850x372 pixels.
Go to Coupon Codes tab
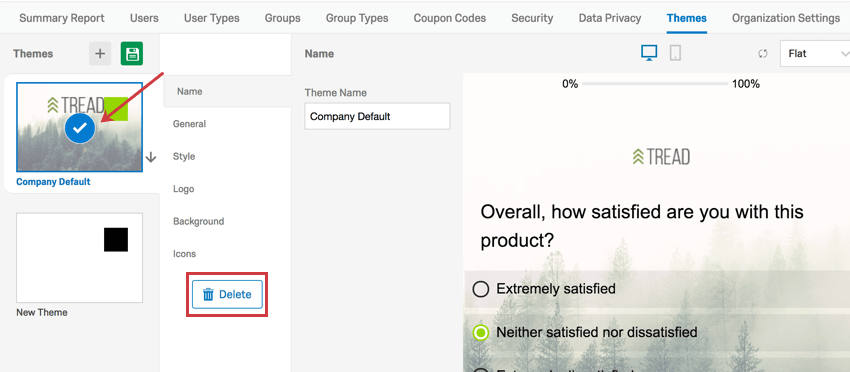[449, 18]
